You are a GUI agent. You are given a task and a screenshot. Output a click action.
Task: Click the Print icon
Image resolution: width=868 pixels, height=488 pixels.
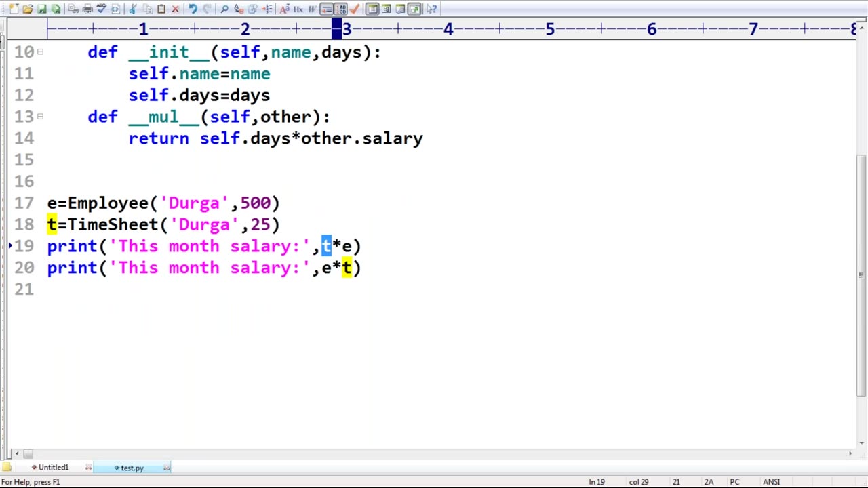pos(87,9)
